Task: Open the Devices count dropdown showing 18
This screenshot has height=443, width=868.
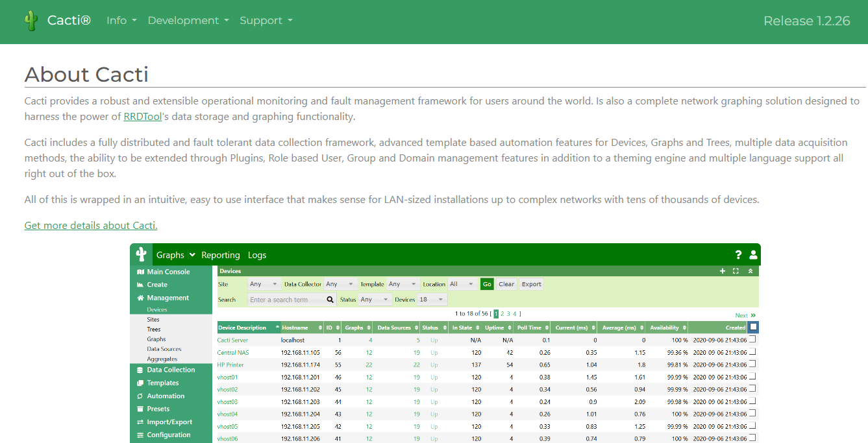Action: pos(432,300)
